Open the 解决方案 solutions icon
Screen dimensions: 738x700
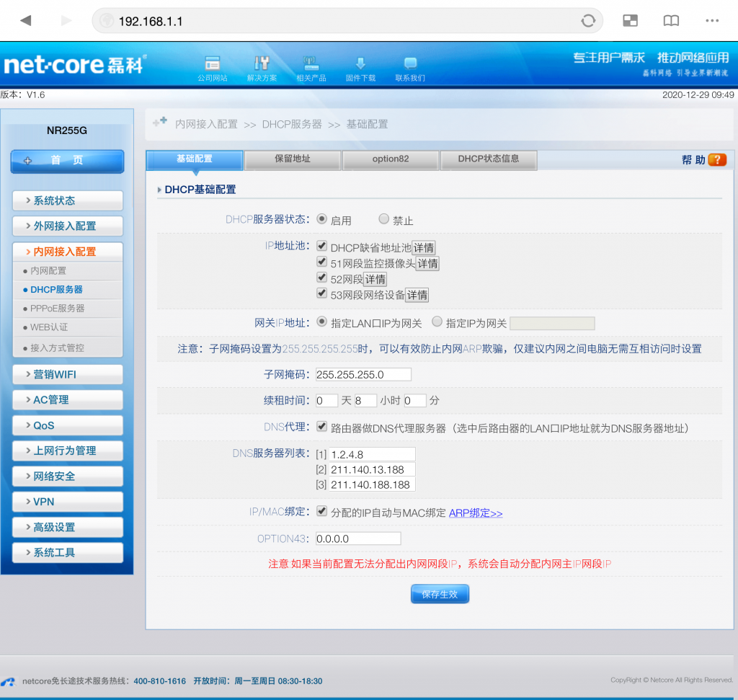pyautogui.click(x=262, y=63)
